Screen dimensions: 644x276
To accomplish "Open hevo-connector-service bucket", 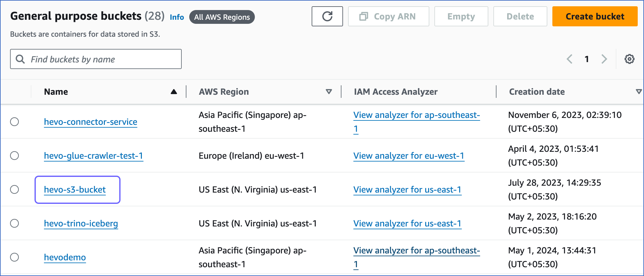I will (x=91, y=122).
